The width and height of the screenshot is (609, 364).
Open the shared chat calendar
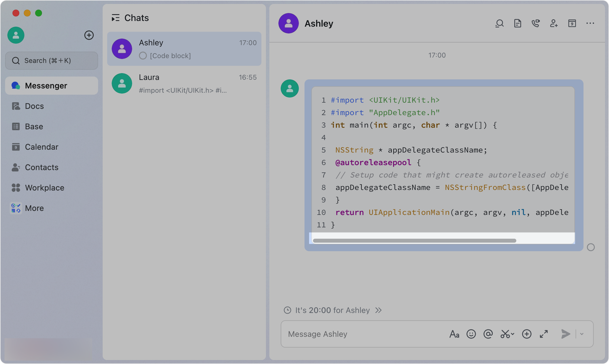pos(572,24)
